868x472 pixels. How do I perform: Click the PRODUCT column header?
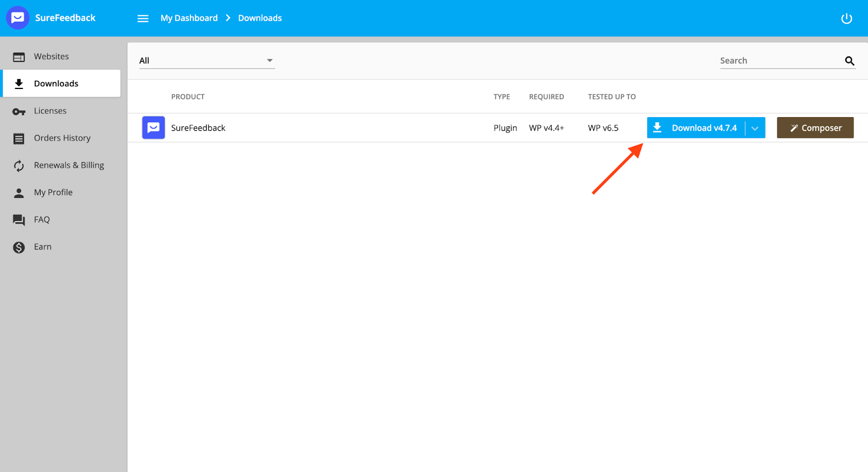(188, 97)
